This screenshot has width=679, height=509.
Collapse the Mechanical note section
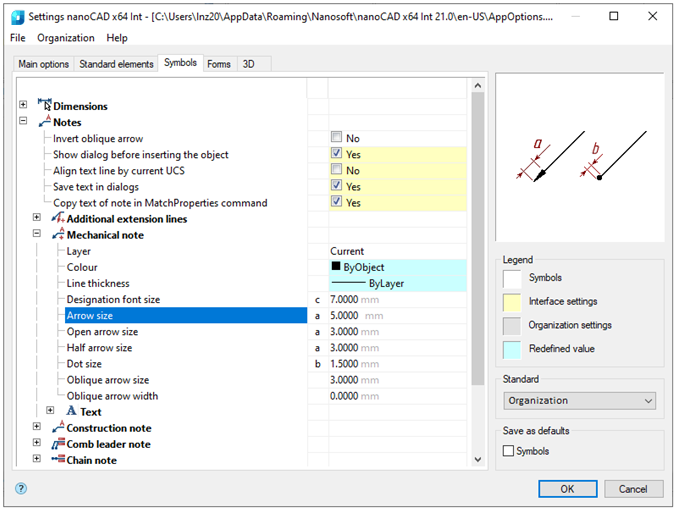tap(37, 235)
